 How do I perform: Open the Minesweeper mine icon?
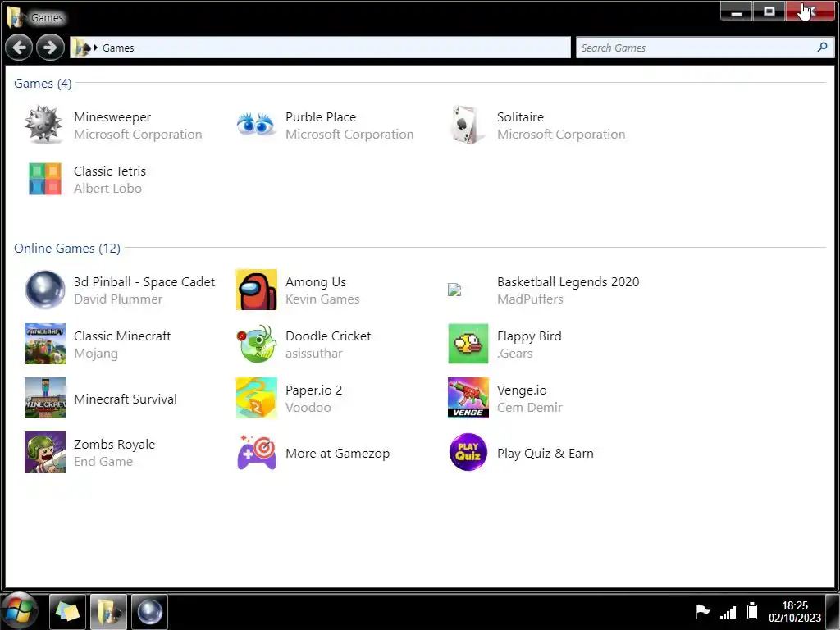pos(44,125)
